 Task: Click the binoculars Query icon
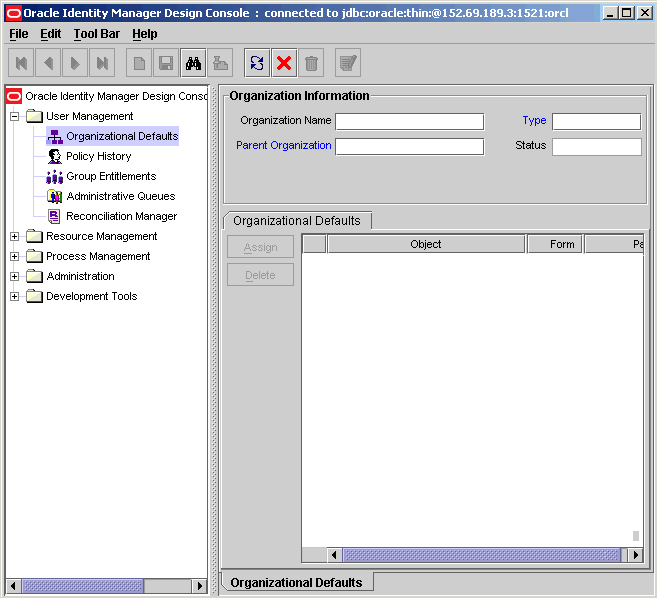point(193,63)
